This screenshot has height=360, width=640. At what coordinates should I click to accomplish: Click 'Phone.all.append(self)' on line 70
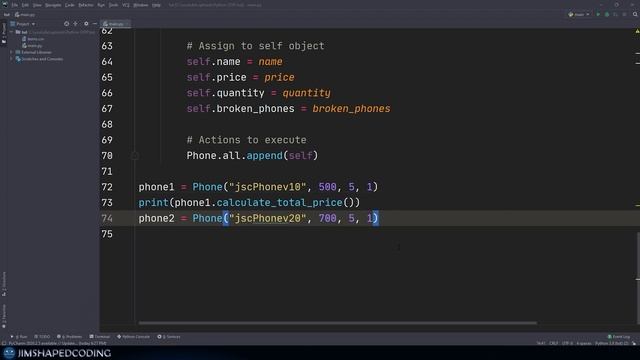click(252, 156)
